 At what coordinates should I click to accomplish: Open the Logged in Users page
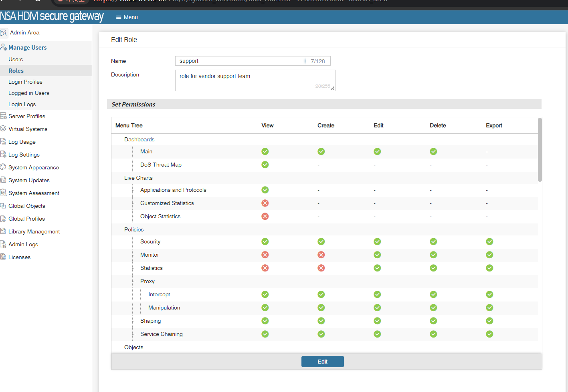pyautogui.click(x=29, y=93)
